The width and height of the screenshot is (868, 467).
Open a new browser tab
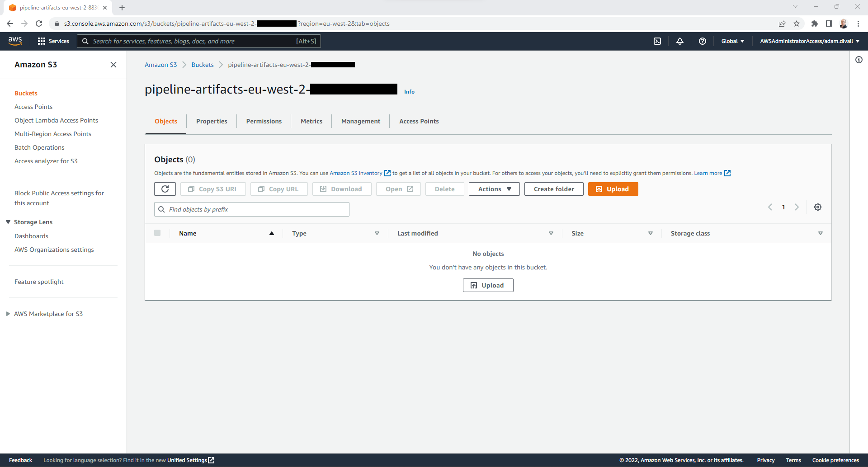pyautogui.click(x=122, y=8)
